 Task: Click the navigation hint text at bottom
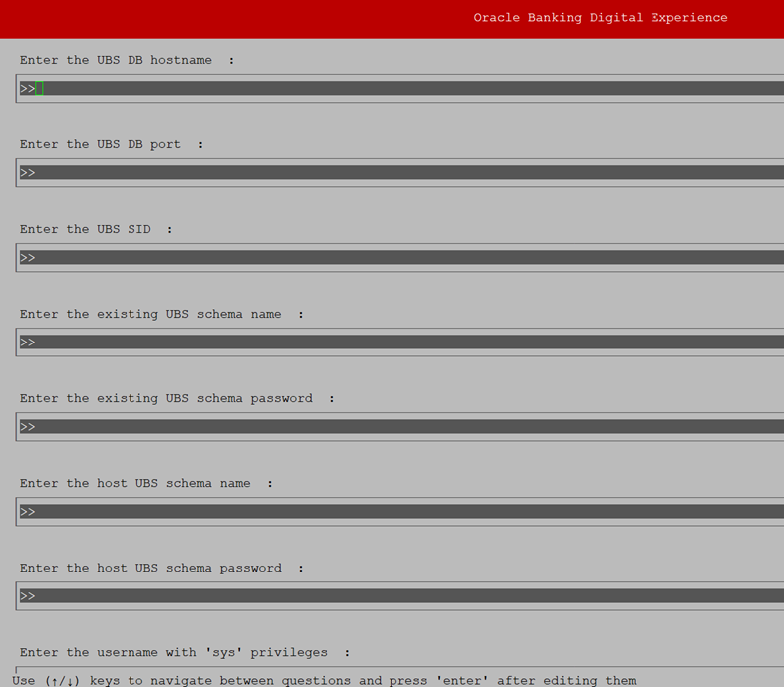pyautogui.click(x=324, y=680)
